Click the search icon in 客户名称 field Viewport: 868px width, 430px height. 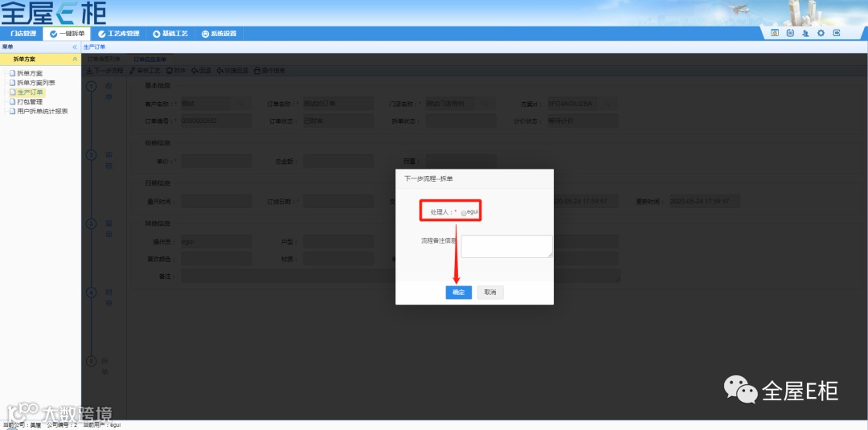coord(241,104)
